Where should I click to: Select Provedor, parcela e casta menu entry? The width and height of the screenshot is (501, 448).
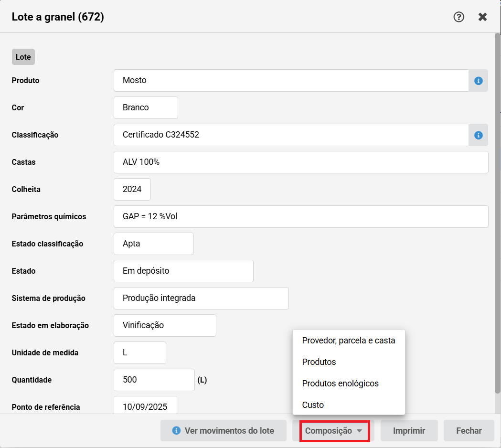point(349,341)
